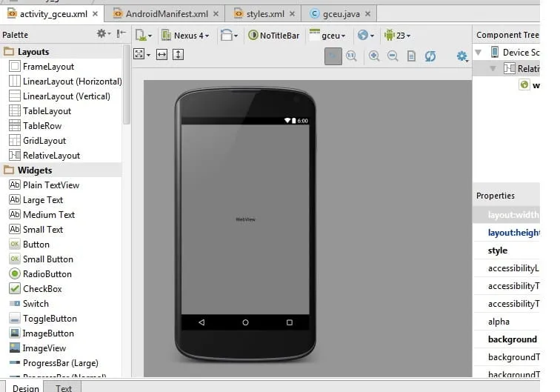Open the API level 23 dropdown
This screenshot has height=392, width=560.
pos(397,35)
